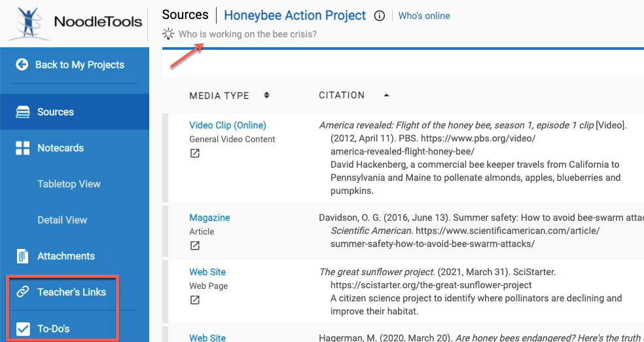The width and height of the screenshot is (644, 342).
Task: Open external link for Video Clip source
Action: pos(195,153)
